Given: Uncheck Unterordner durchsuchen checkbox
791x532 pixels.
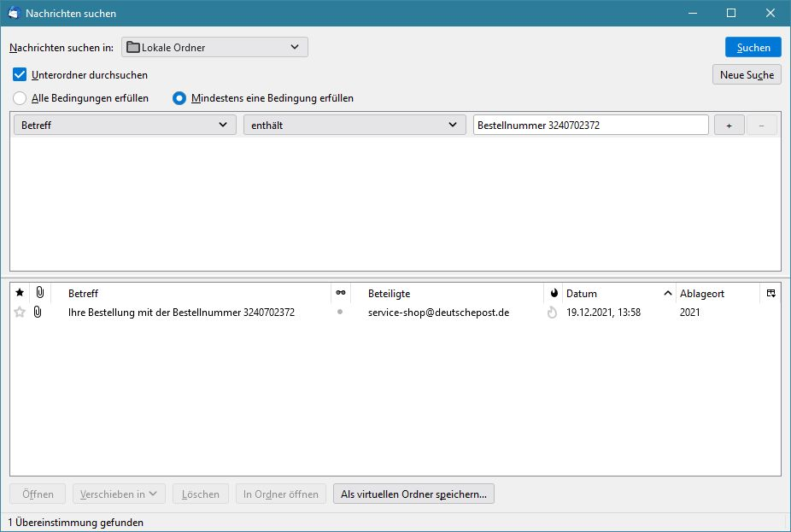Looking at the screenshot, I should pos(21,74).
